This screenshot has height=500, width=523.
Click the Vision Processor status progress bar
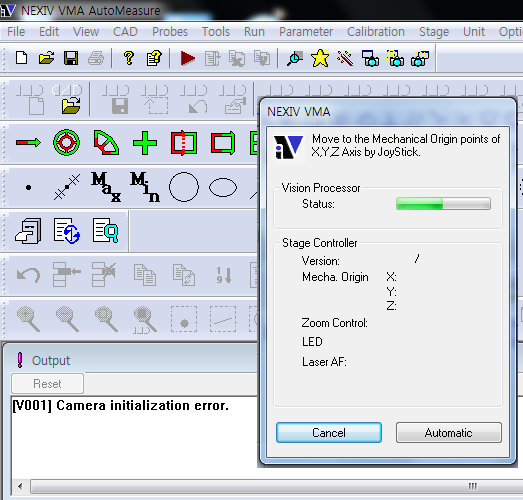(x=443, y=203)
